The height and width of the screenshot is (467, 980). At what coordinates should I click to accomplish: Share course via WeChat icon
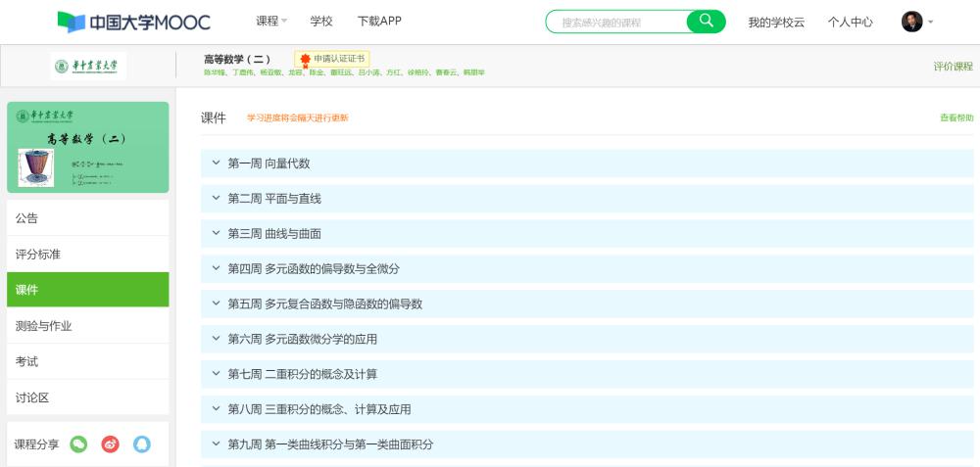(78, 444)
